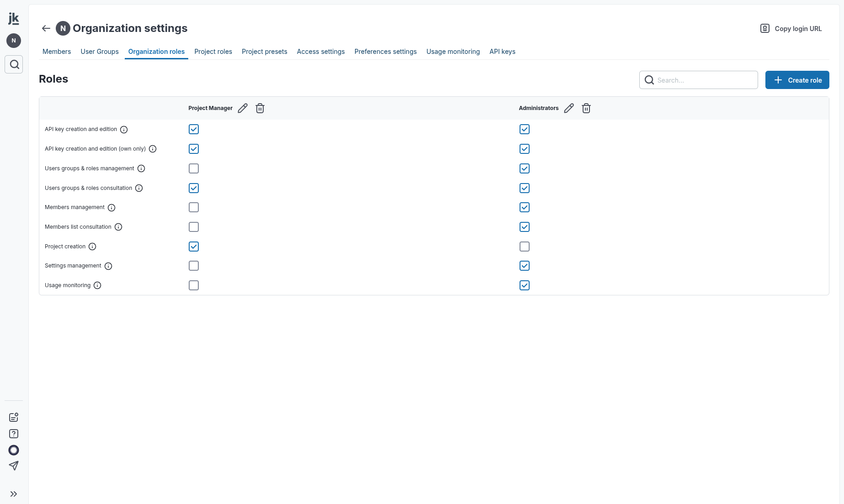Show info for Members list consultation
Screen dimensions: 844x504
118,227
